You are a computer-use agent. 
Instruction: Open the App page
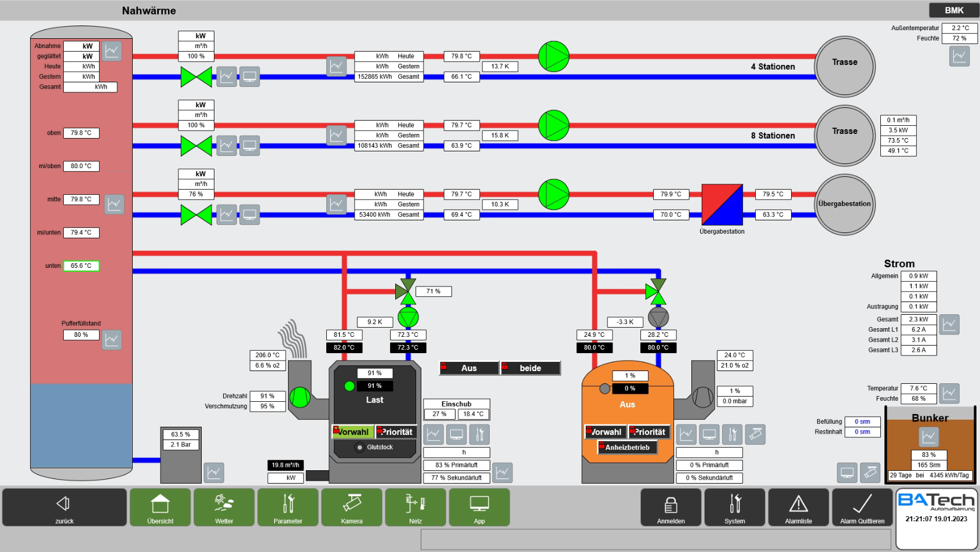[x=479, y=507]
